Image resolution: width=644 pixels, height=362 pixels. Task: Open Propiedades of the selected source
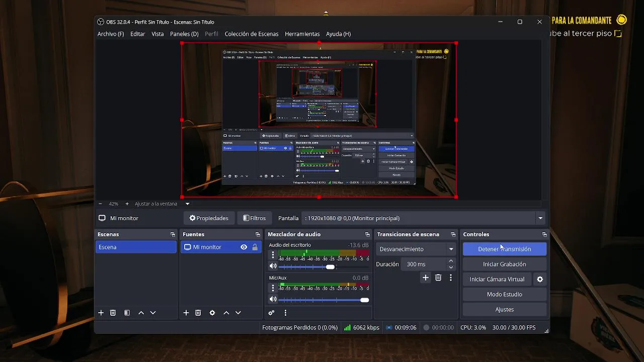(209, 218)
